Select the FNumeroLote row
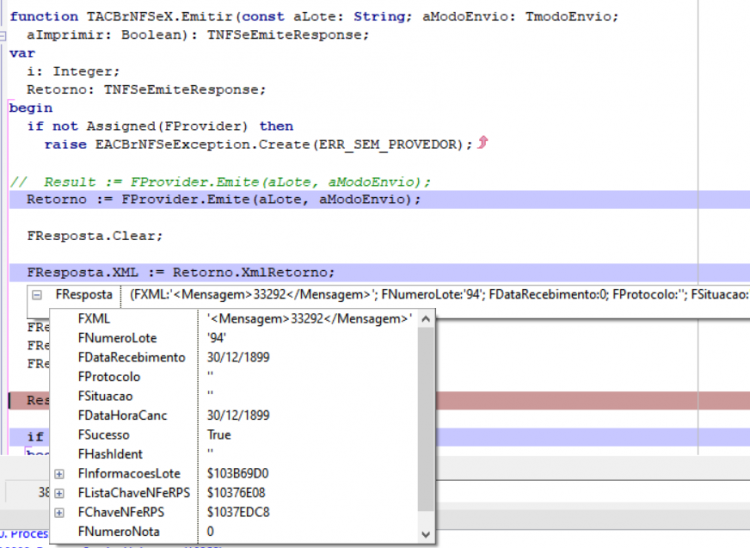Screen dimensions: 750x548 point(234,338)
